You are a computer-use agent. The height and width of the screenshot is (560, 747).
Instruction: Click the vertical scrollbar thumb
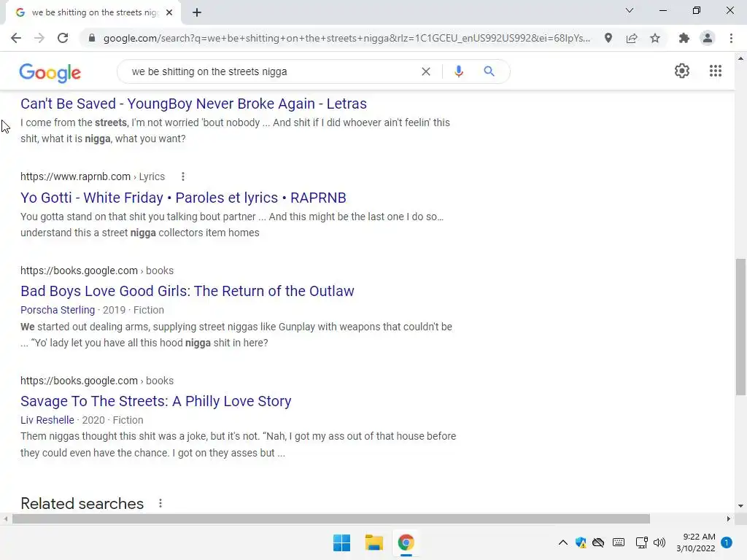740,327
